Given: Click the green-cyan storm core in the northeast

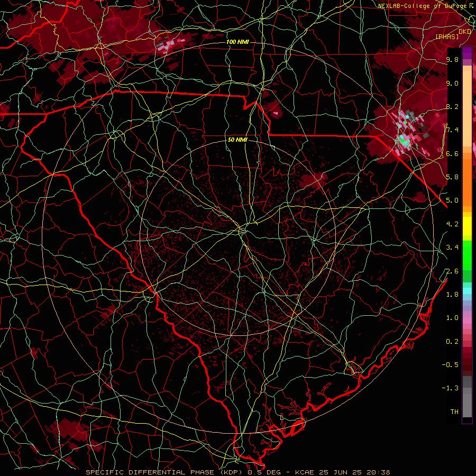Looking at the screenshot, I should [x=403, y=141].
